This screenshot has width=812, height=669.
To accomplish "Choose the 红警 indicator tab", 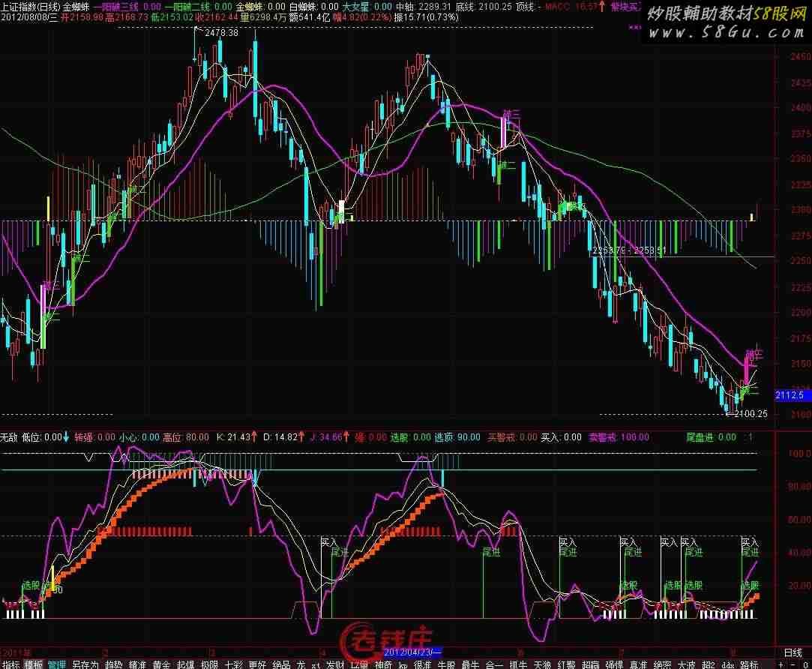I will [567, 664].
